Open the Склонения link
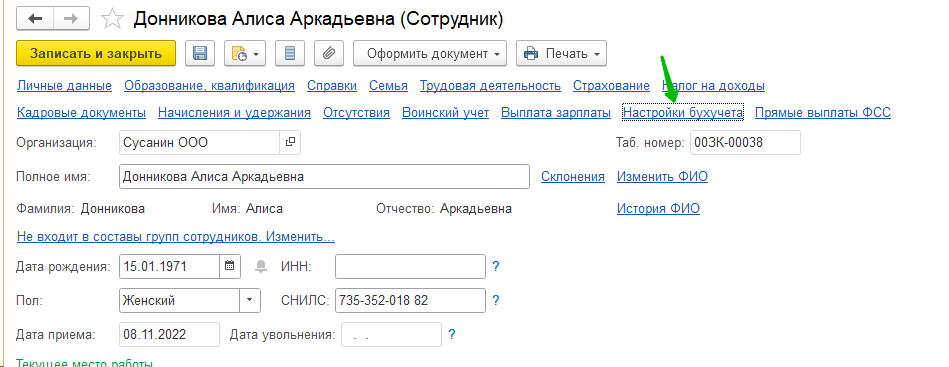The height and width of the screenshot is (367, 949). [573, 176]
